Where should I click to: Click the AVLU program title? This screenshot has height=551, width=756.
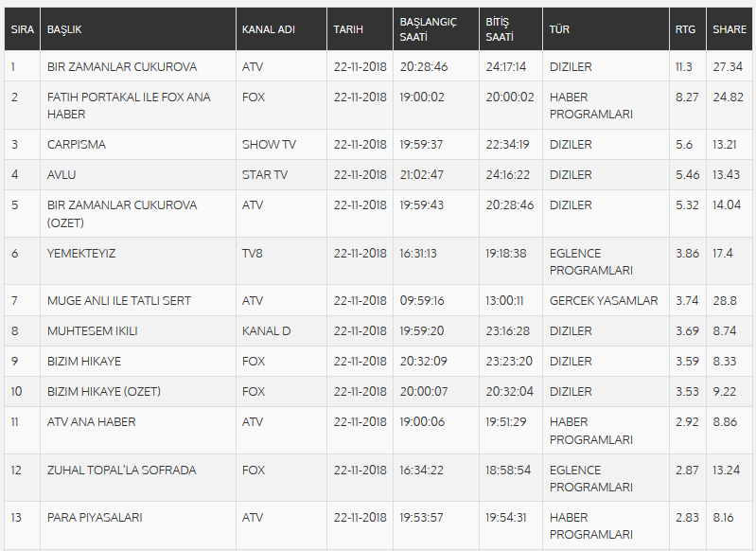click(62, 175)
